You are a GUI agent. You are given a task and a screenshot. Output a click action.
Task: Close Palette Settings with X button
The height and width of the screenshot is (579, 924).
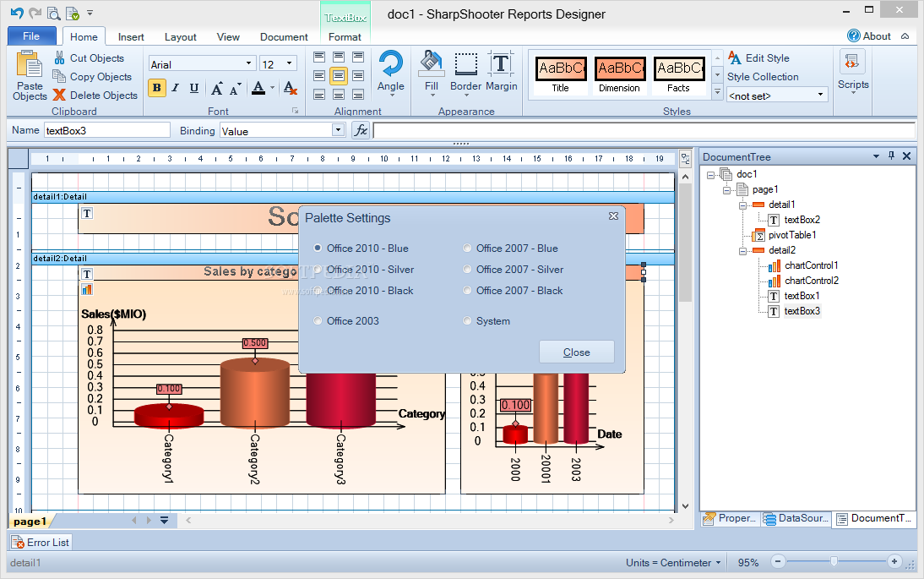pos(613,216)
